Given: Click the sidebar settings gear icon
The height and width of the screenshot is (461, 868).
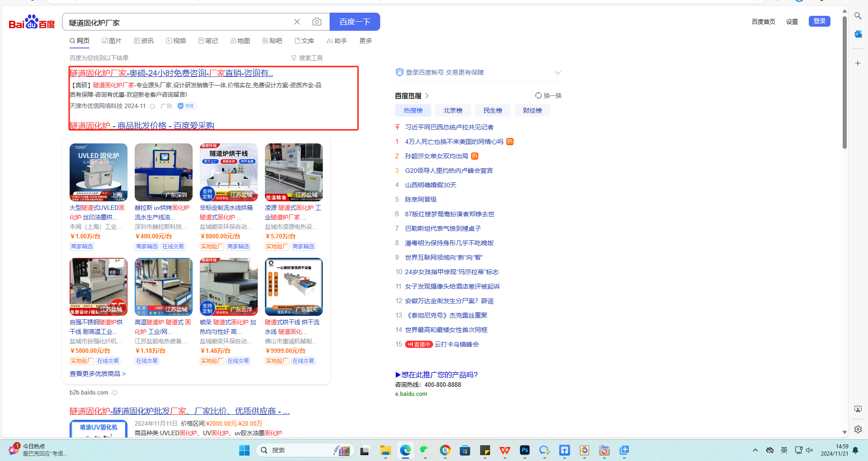Looking at the screenshot, I should click(858, 429).
